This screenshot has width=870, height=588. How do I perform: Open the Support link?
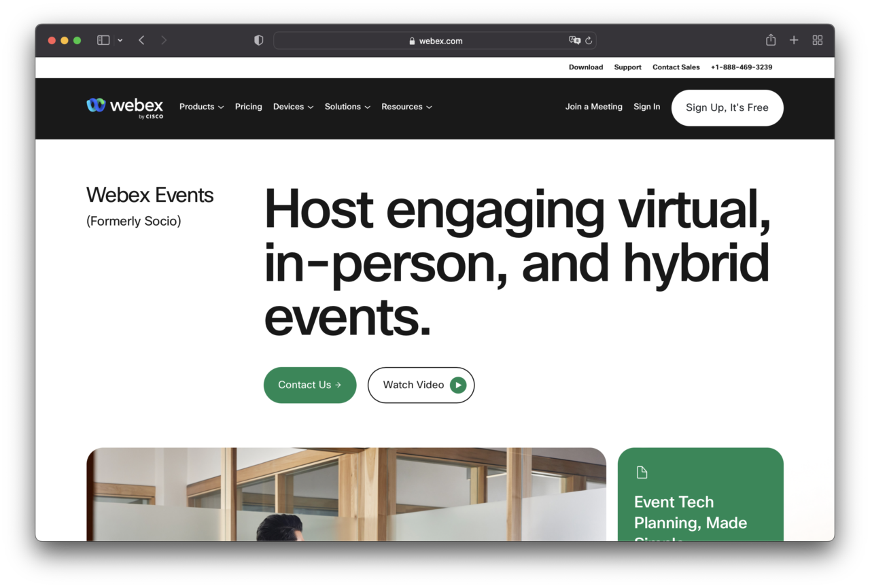click(x=627, y=67)
